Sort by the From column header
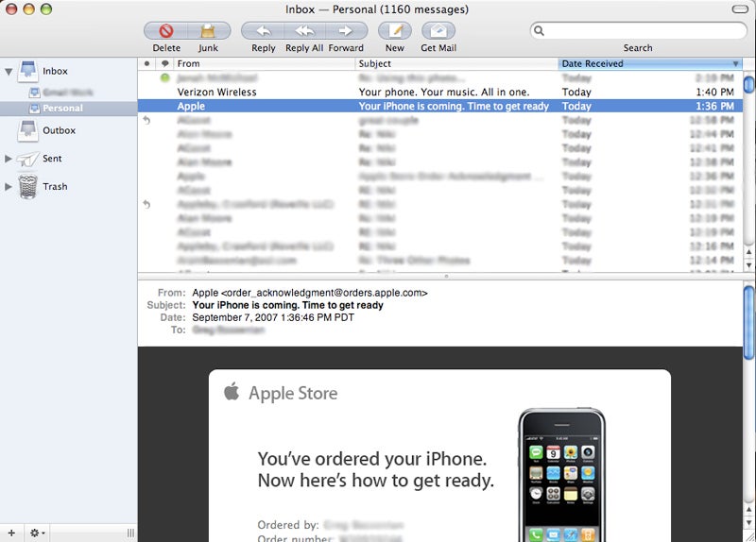Viewport: 756px width, 542px height. [265, 63]
